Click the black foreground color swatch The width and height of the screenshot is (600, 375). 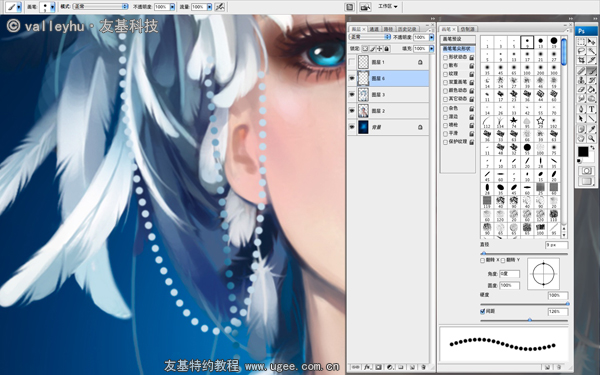583,152
